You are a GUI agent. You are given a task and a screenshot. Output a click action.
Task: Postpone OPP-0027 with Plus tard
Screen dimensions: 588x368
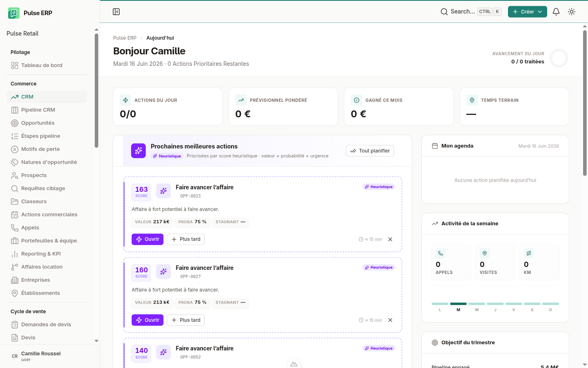[x=186, y=320]
